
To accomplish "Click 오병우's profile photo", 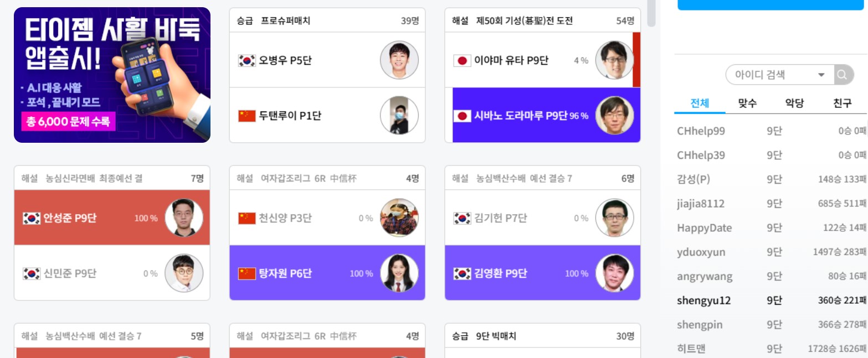I will (x=399, y=60).
